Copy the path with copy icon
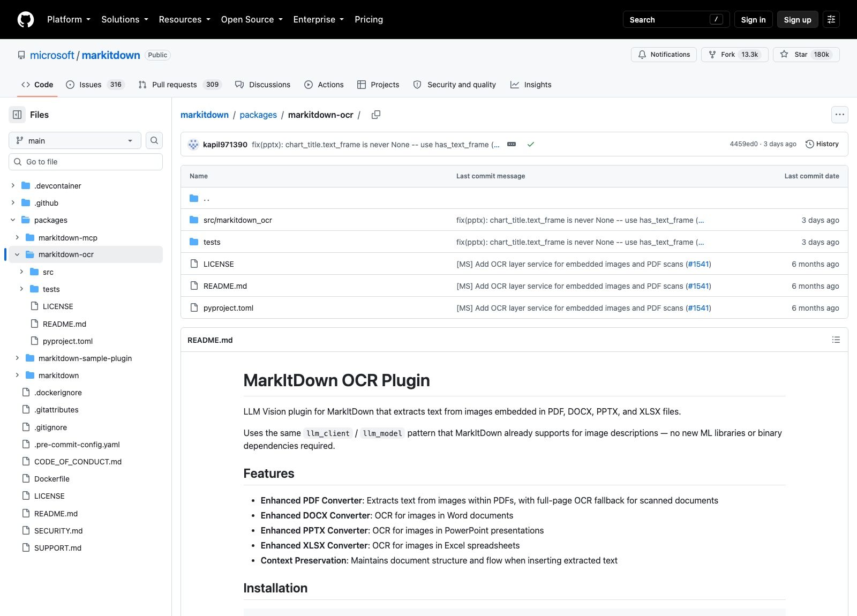The width and height of the screenshot is (857, 616). point(376,115)
